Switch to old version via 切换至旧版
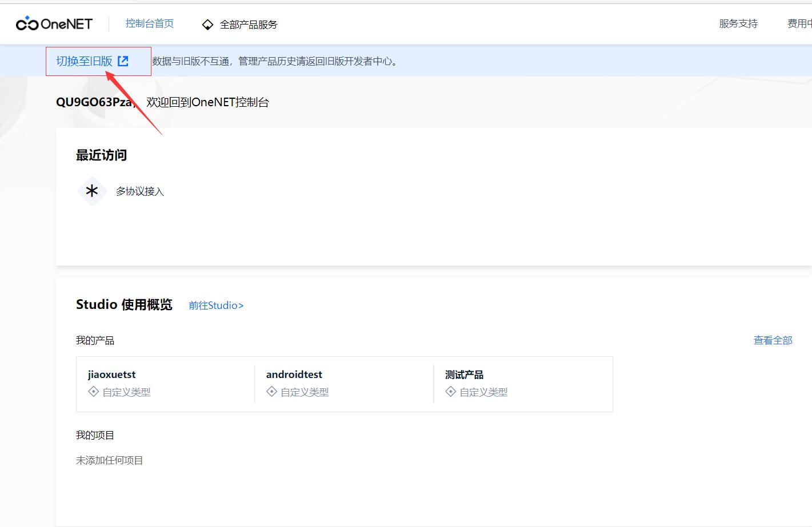Image resolution: width=812 pixels, height=527 pixels. (85, 61)
